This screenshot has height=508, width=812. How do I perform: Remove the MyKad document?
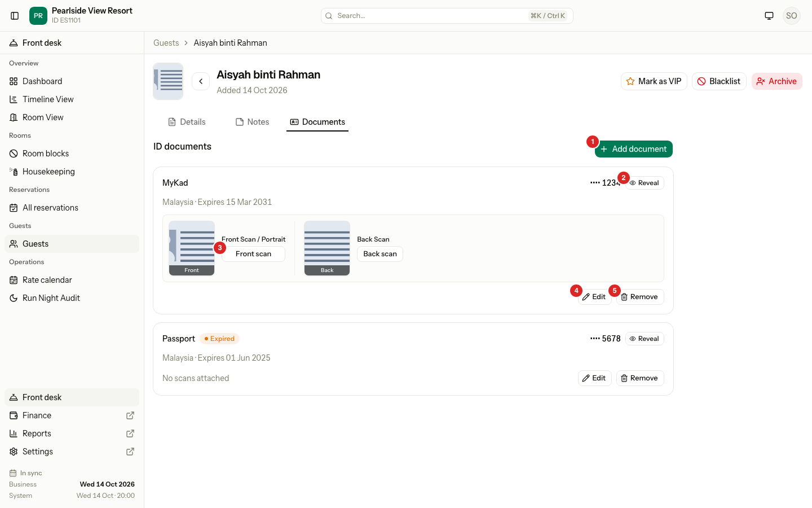(x=640, y=297)
